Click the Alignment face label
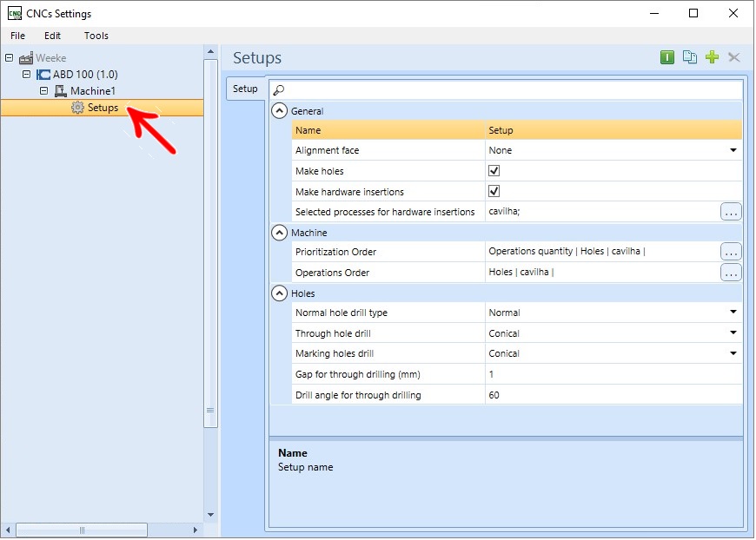Viewport: 756px width, 540px height. (x=327, y=150)
